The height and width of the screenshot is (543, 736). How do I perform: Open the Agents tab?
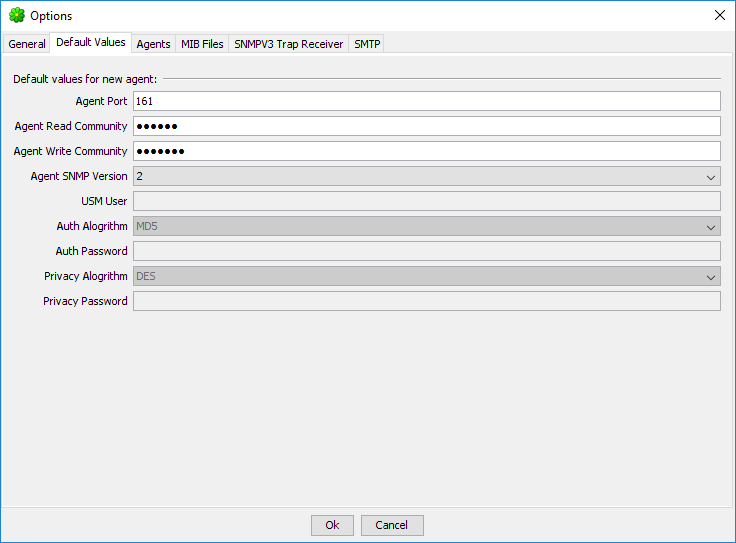(153, 44)
